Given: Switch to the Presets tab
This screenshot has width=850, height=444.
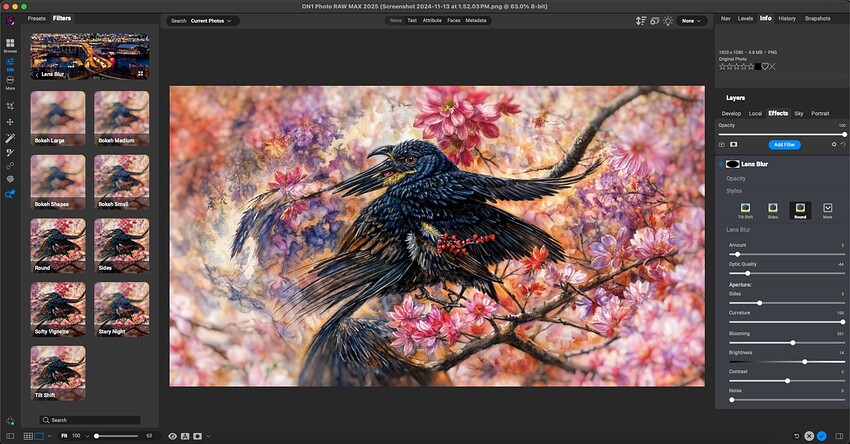Looking at the screenshot, I should 36,18.
